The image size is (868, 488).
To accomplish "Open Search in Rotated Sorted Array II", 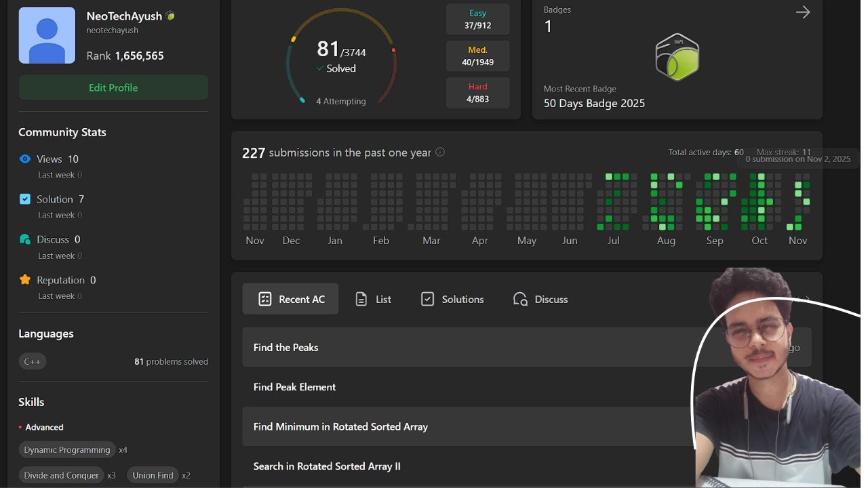I will coord(527,466).
